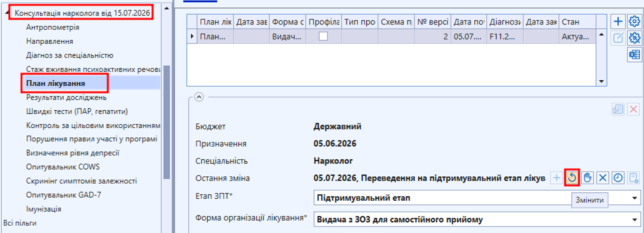Open grid settings gear icon
644x233 pixels.
634,21
